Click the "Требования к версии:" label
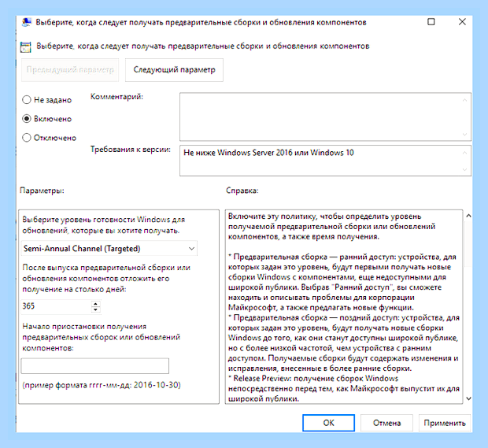Image resolution: width=488 pixels, height=448 pixels. tap(131, 150)
